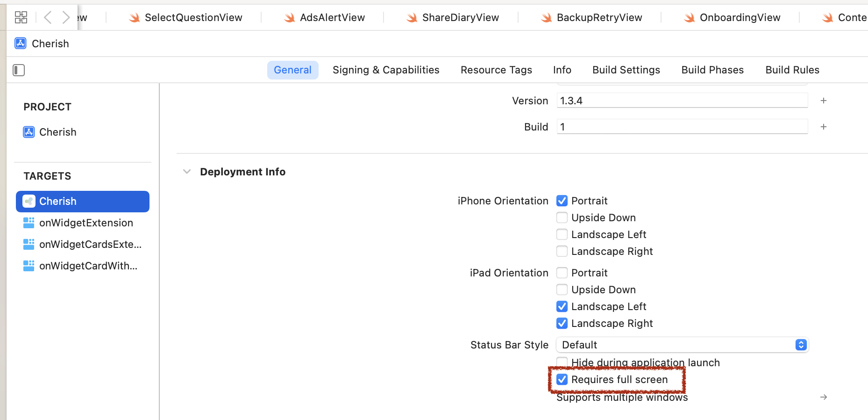This screenshot has width=868, height=420.
Task: Click the Swift icon on SelectQuestionView tab
Action: [x=135, y=18]
